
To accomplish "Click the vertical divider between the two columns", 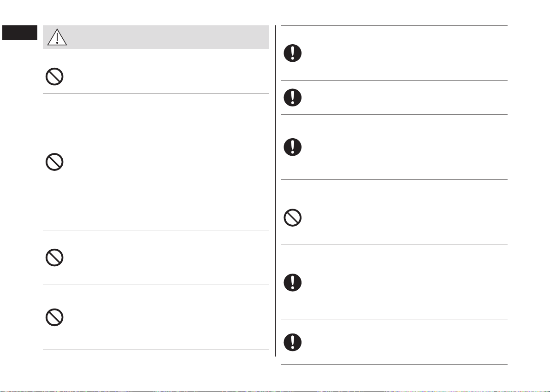I will (x=275, y=191).
